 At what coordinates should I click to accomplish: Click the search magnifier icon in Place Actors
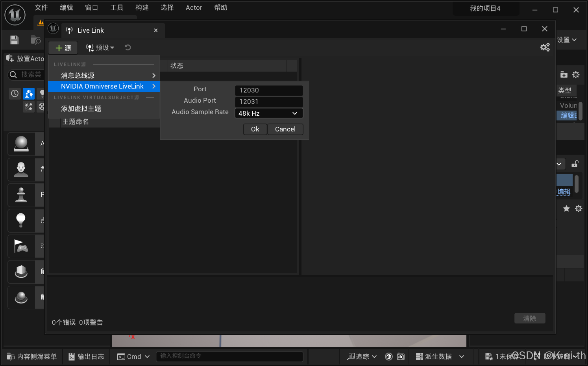[x=13, y=74]
